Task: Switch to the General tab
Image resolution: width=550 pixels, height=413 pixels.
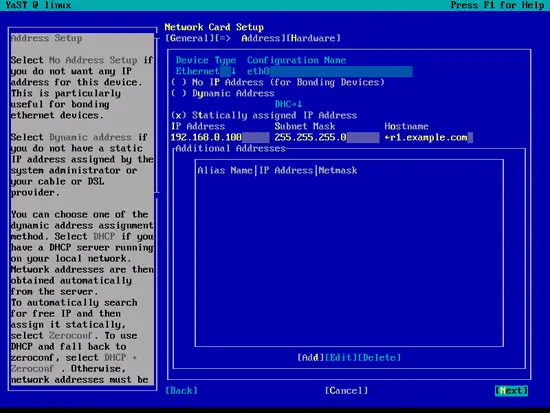Action: (x=189, y=38)
